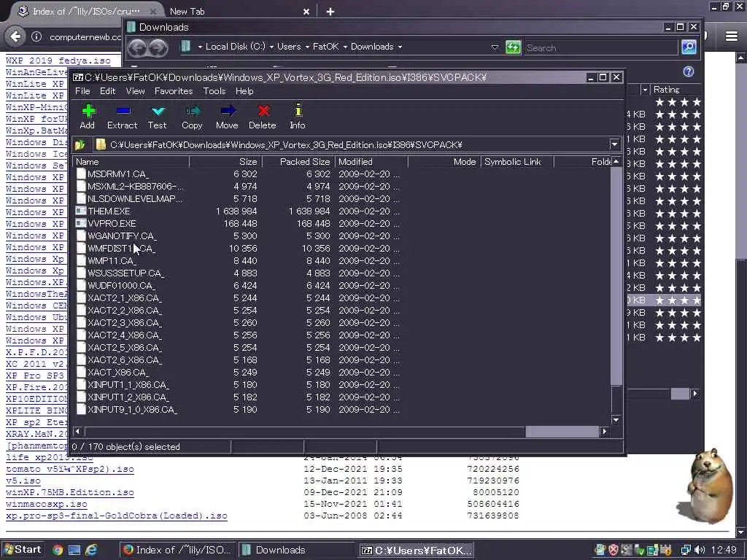Select the Index of lily/ISOs browser tab

86,12
